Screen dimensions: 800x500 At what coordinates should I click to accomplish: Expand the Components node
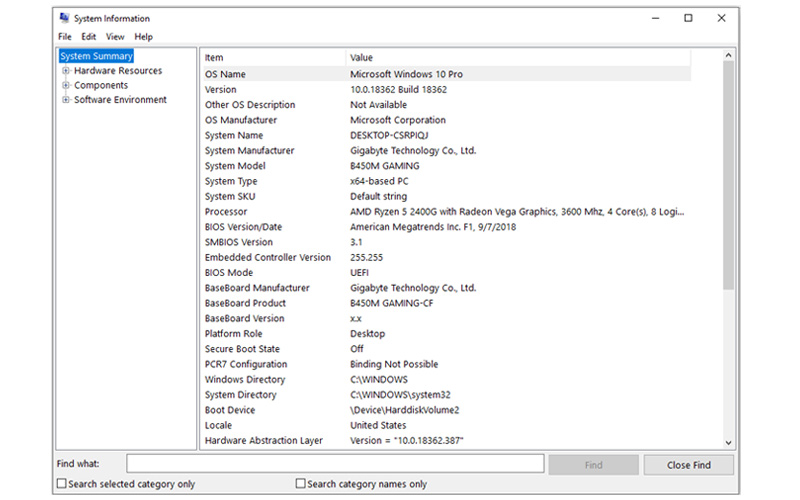66,85
